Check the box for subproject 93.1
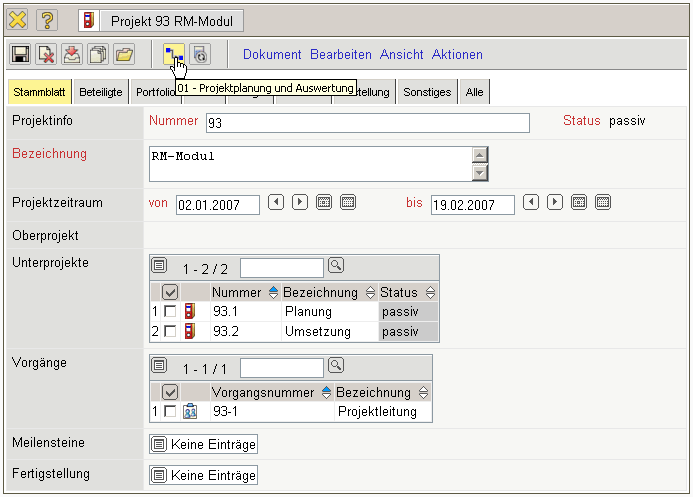 click(x=169, y=311)
